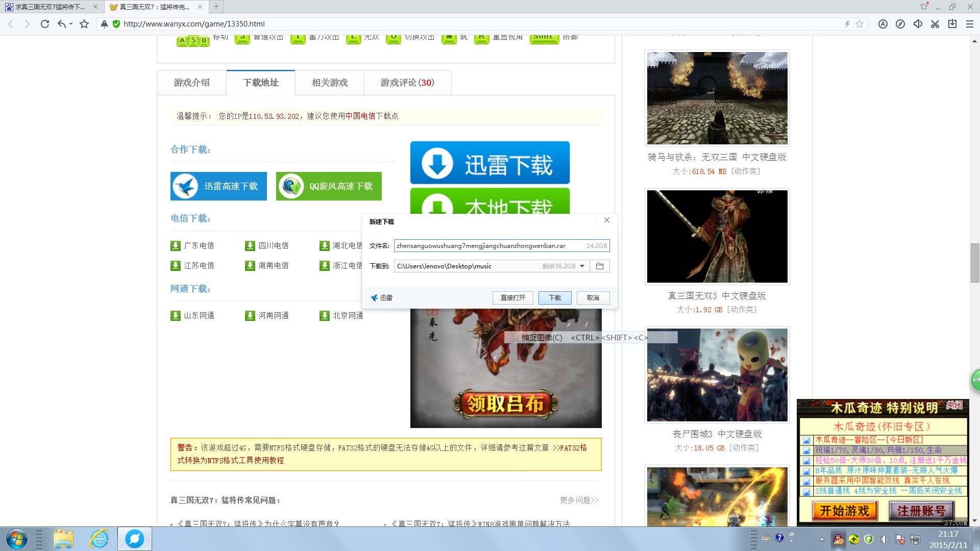The height and width of the screenshot is (551, 980).
Task: Open the compass browsing-mode dropdown in the toolbar
Action: click(901, 24)
